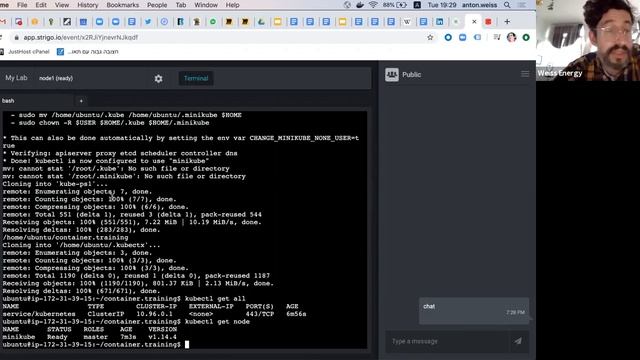Open the Hebrew-titled bookmark

click(88, 52)
